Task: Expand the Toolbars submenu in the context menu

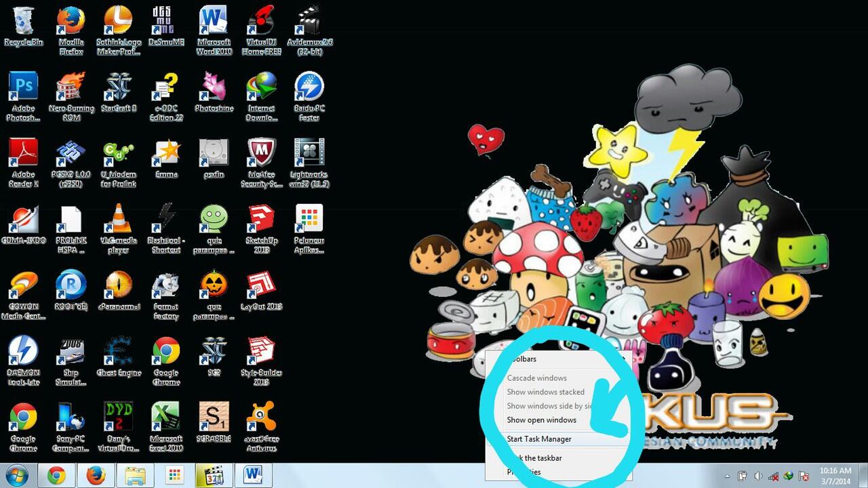Action: [x=559, y=359]
